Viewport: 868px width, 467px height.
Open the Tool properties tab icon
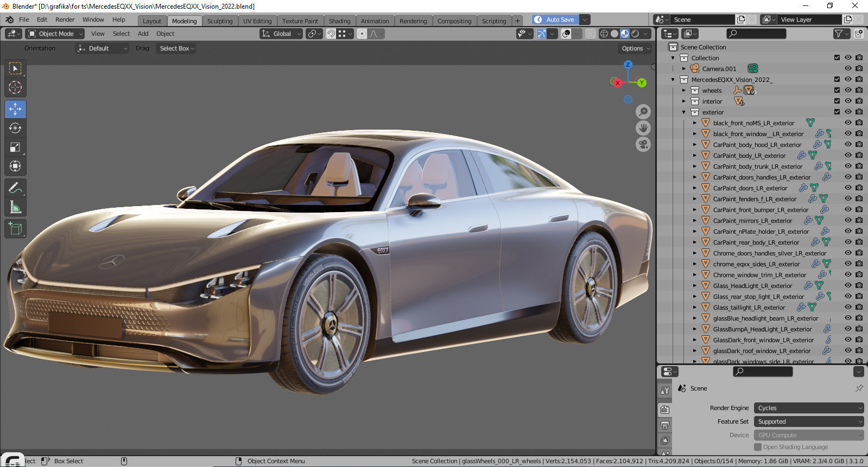tap(665, 391)
